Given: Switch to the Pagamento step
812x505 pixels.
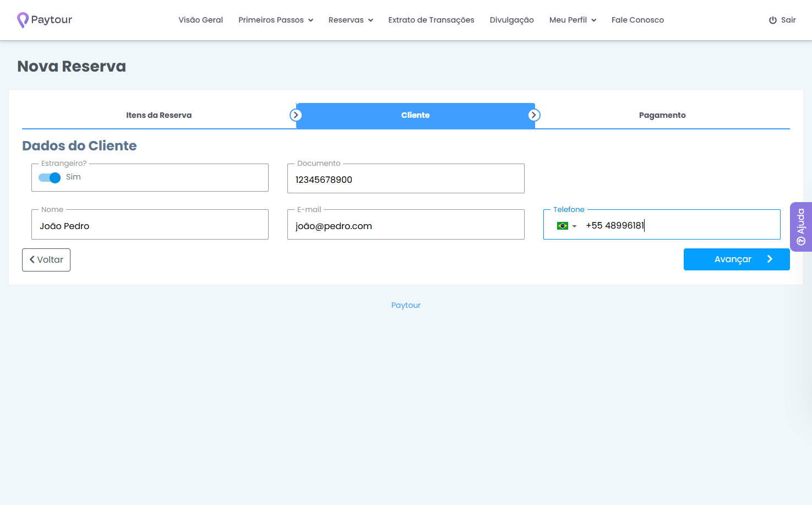Looking at the screenshot, I should (x=662, y=115).
